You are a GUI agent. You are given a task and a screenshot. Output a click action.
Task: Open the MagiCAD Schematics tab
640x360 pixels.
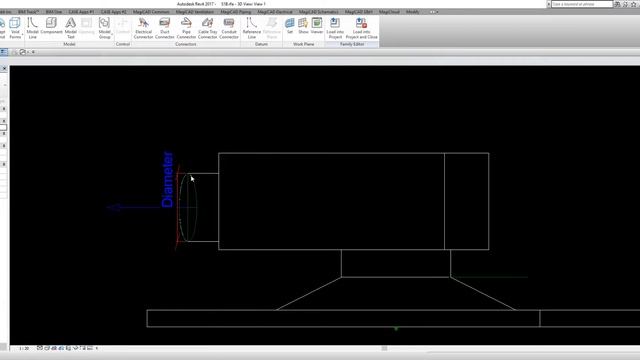coord(319,12)
